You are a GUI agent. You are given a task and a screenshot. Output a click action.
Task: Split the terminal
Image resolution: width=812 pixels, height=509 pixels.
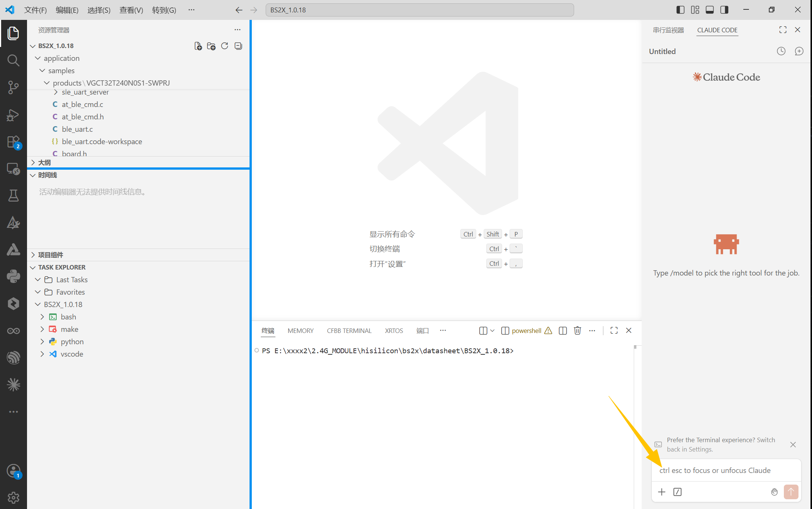(563, 330)
